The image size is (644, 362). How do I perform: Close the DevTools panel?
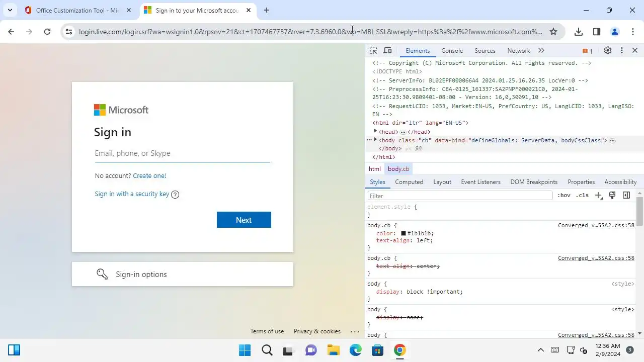(635, 51)
